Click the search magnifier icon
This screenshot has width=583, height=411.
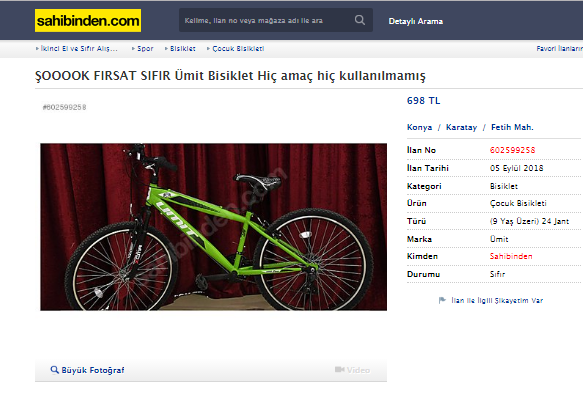click(x=360, y=20)
